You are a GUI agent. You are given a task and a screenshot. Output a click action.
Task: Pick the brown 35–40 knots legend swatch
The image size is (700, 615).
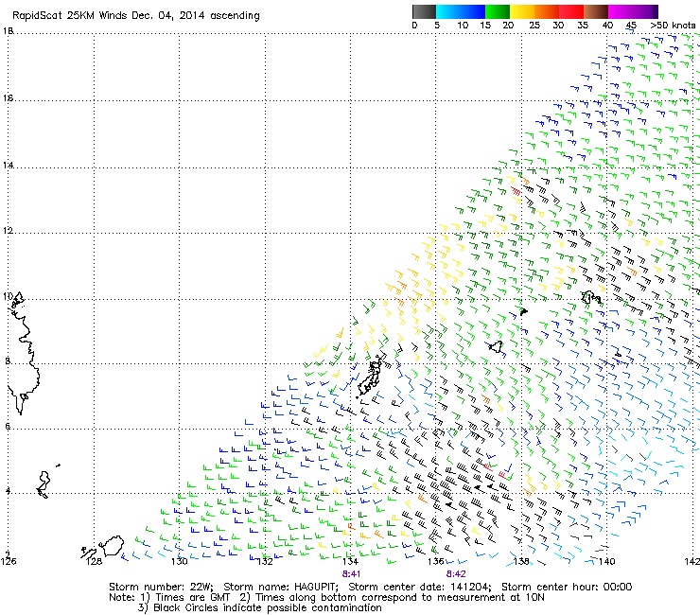click(x=596, y=11)
